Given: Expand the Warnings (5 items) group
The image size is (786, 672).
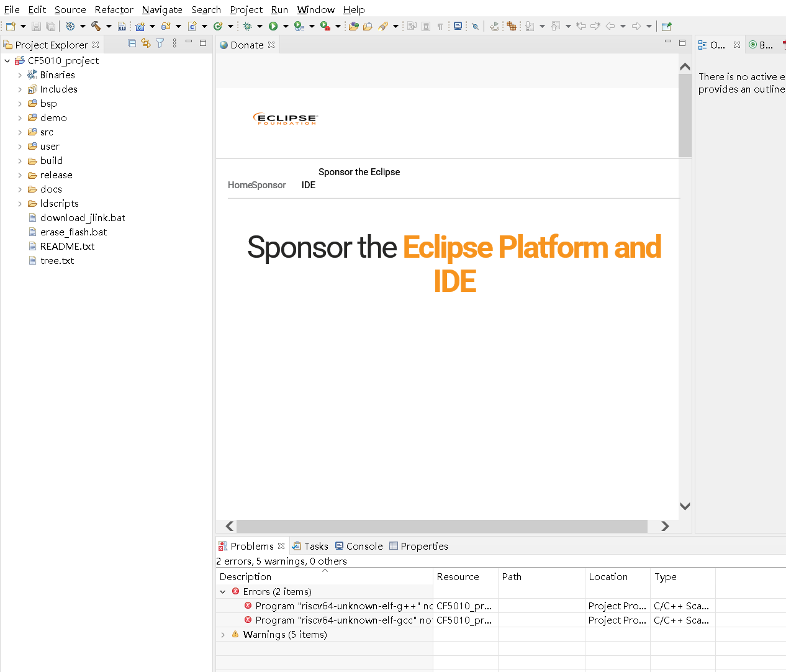Looking at the screenshot, I should tap(223, 635).
